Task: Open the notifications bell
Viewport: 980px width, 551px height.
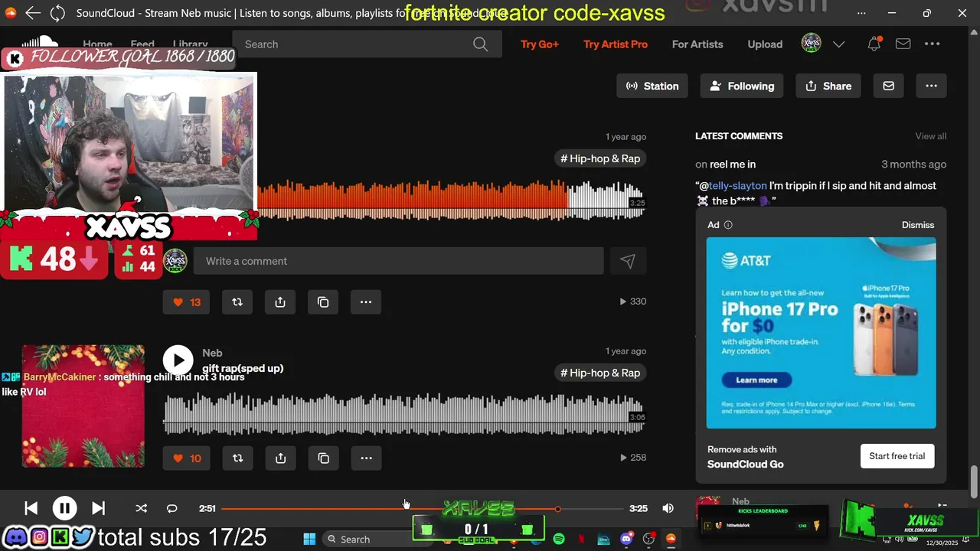Action: tap(874, 44)
